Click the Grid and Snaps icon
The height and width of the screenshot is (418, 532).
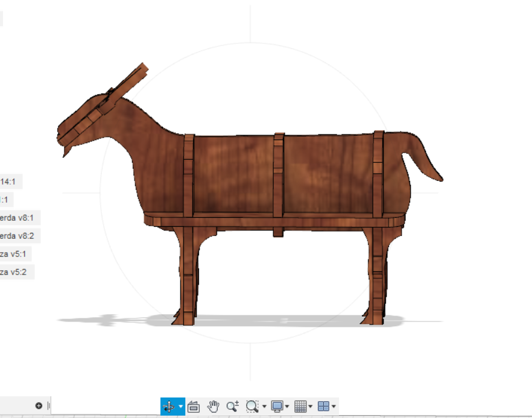[x=300, y=406]
